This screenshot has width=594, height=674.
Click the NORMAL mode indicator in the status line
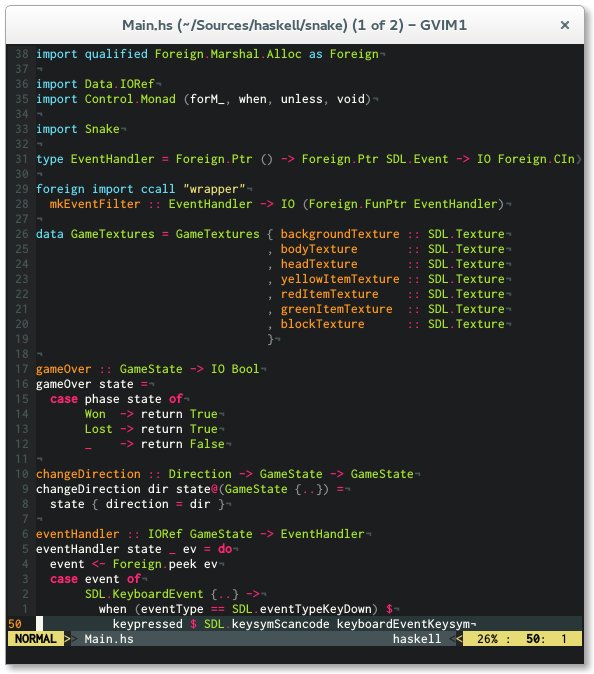(x=36, y=639)
